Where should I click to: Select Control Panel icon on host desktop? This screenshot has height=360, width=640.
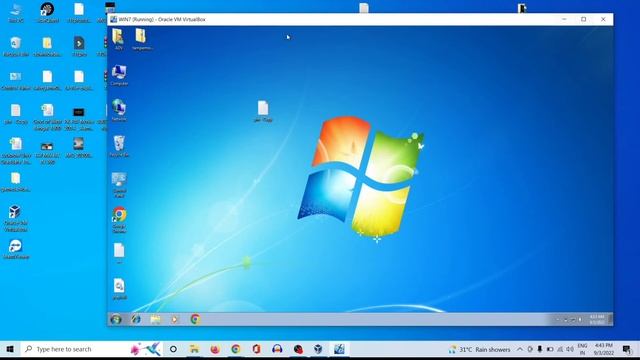pyautogui.click(x=16, y=80)
